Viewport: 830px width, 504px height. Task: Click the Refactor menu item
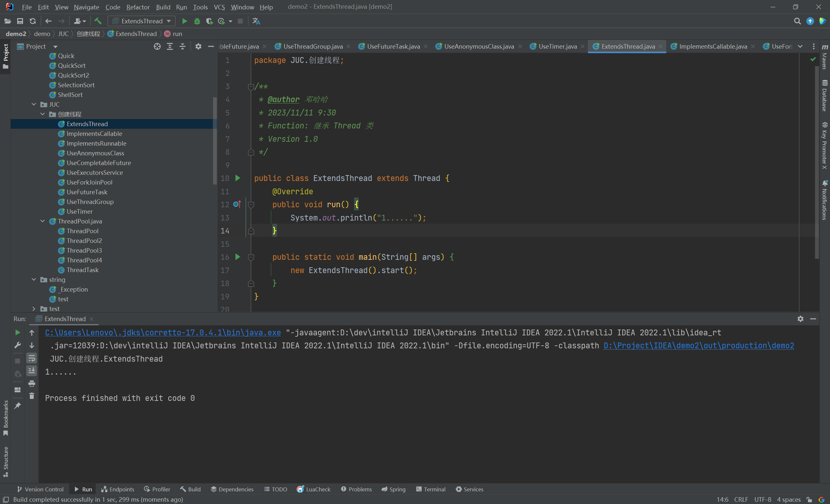pos(137,6)
